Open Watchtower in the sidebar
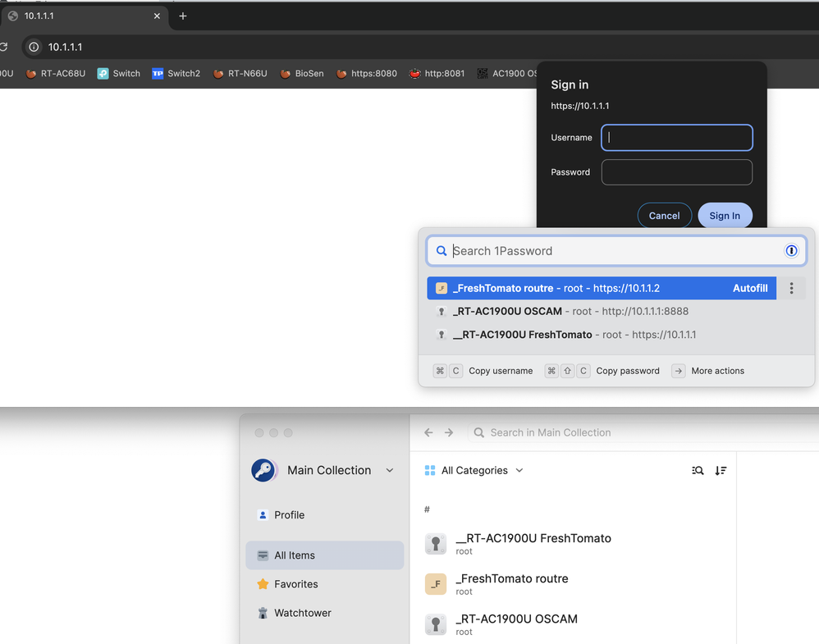This screenshot has height=644, width=819. coord(325,613)
